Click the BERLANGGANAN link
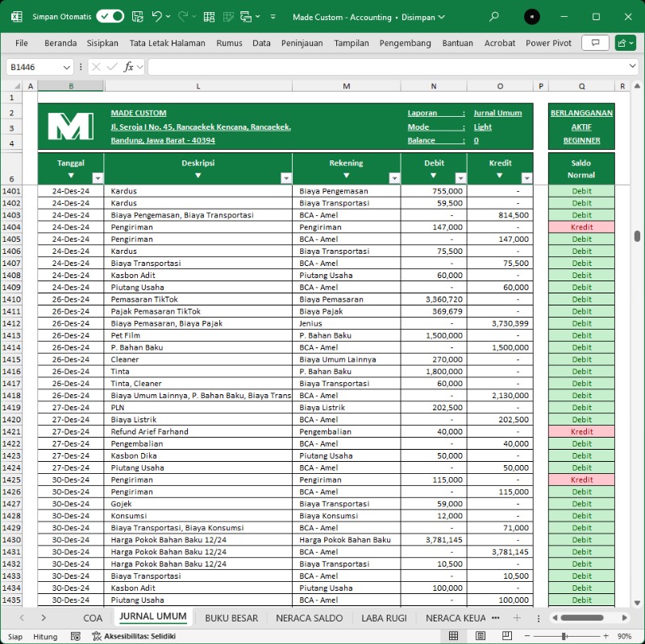Image resolution: width=645 pixels, height=644 pixels. 581,113
